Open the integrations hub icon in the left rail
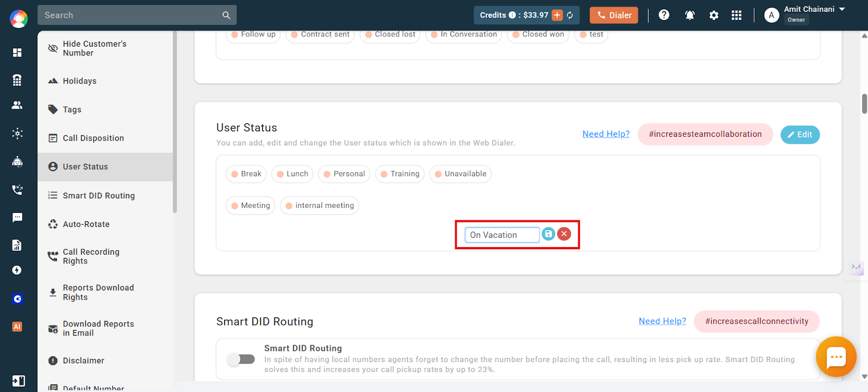The image size is (868, 392). 17,134
